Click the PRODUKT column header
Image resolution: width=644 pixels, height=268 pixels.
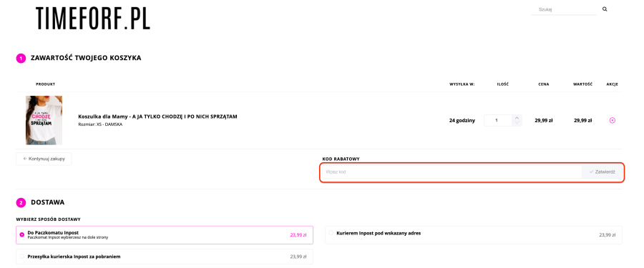pos(46,84)
